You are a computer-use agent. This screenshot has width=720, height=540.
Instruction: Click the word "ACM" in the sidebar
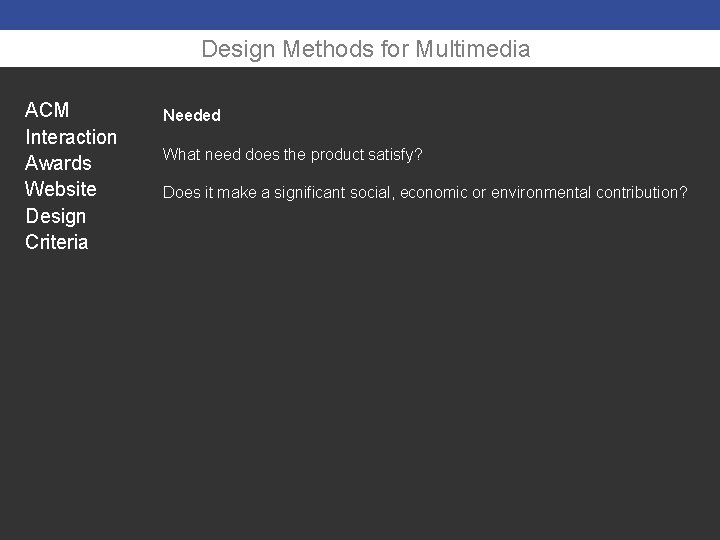click(47, 110)
